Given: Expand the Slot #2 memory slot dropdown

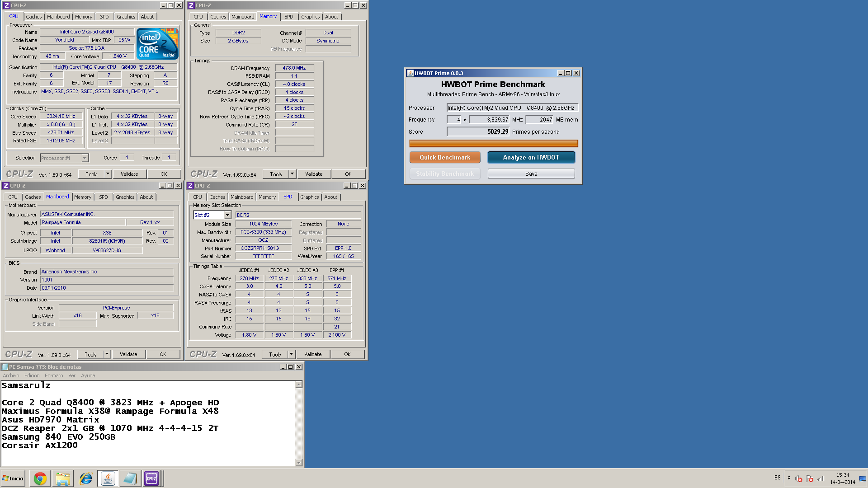Looking at the screenshot, I should [228, 215].
